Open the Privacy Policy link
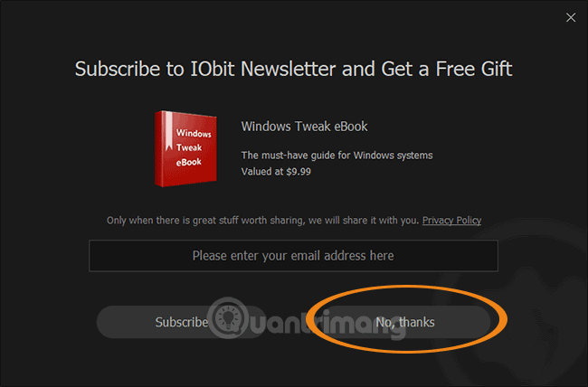 tap(451, 220)
